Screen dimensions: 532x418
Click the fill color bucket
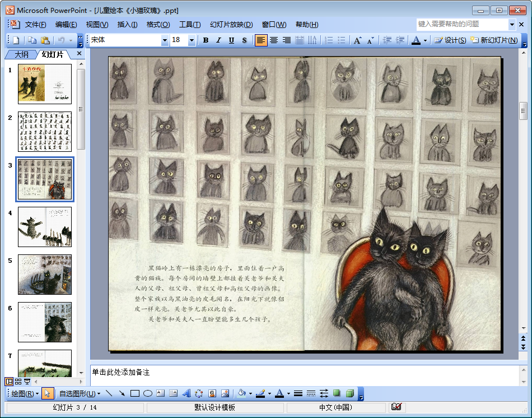tap(241, 393)
